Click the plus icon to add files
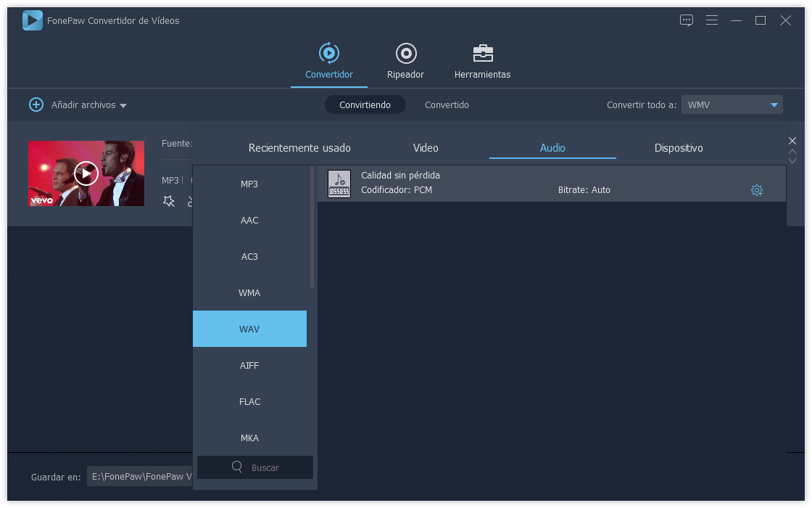 point(36,105)
